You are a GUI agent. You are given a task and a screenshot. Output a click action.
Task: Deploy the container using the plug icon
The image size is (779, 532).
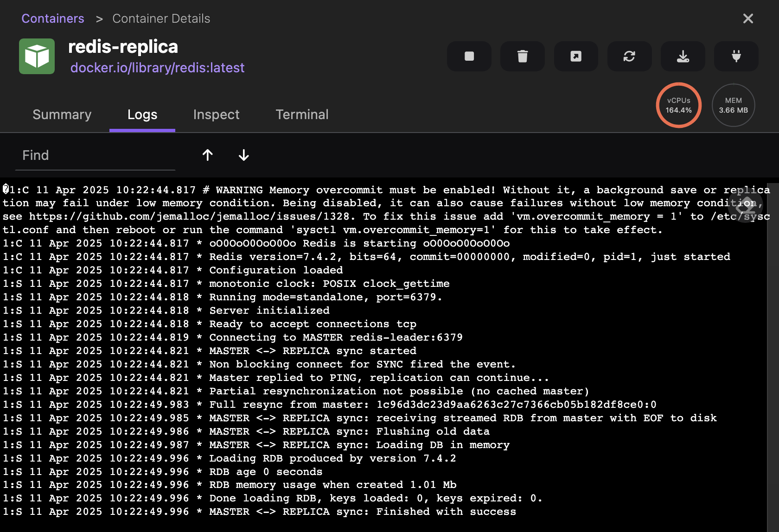click(736, 56)
